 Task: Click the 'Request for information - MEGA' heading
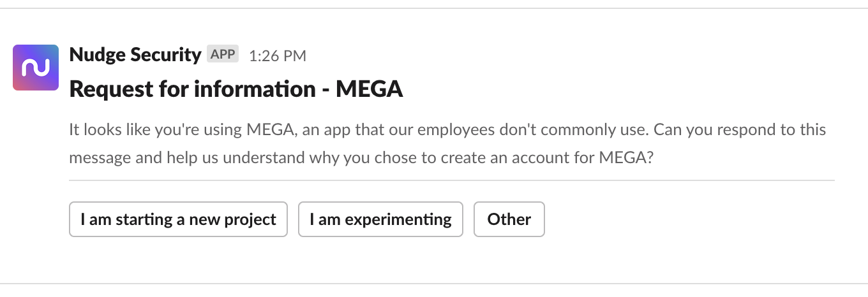click(x=236, y=89)
